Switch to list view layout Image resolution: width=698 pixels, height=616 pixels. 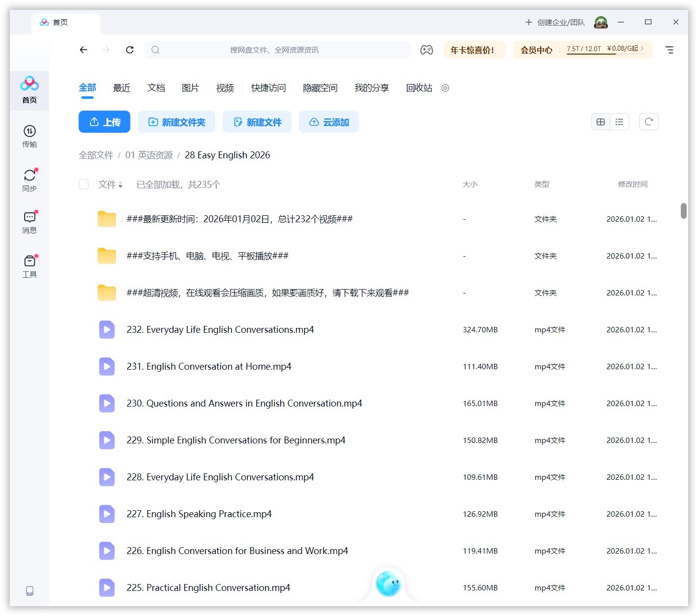(619, 122)
